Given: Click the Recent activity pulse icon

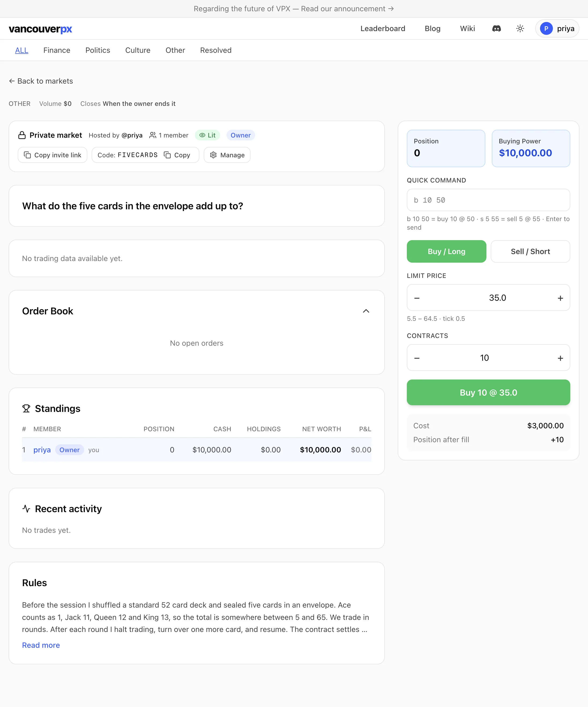Looking at the screenshot, I should [x=26, y=509].
